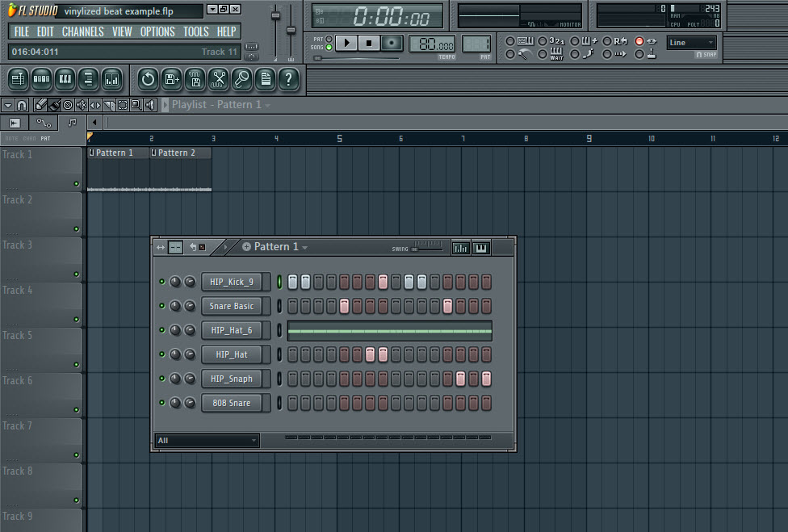The width and height of the screenshot is (788, 532).
Task: Open the Pattern 1 dropdown in step sequencer
Action: 305,248
